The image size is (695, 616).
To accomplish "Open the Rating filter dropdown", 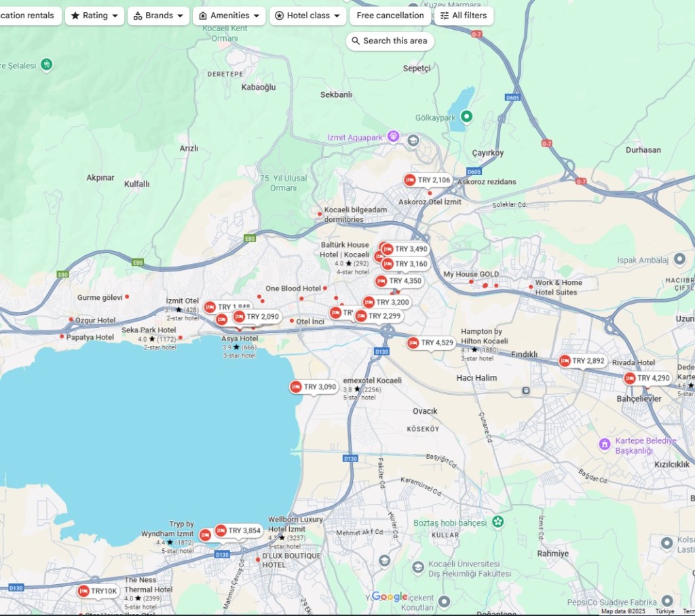I will (94, 16).
